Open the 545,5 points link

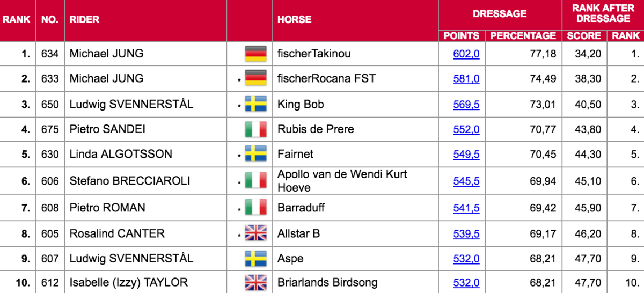click(466, 181)
